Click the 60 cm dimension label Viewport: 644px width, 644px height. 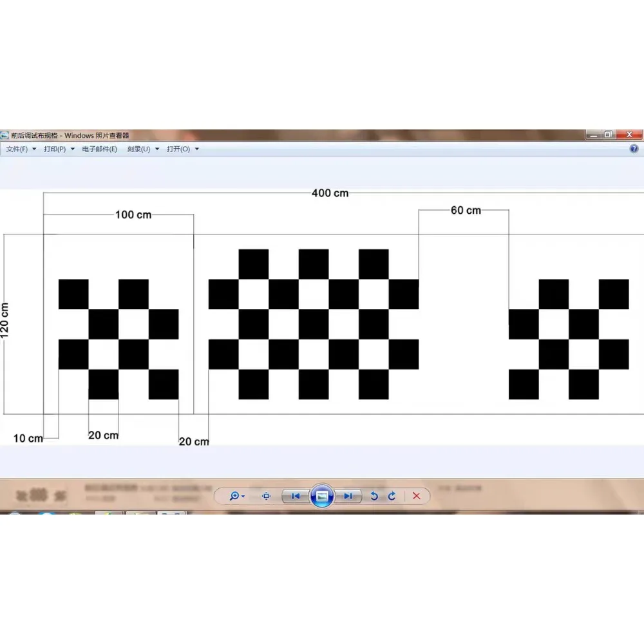(466, 211)
